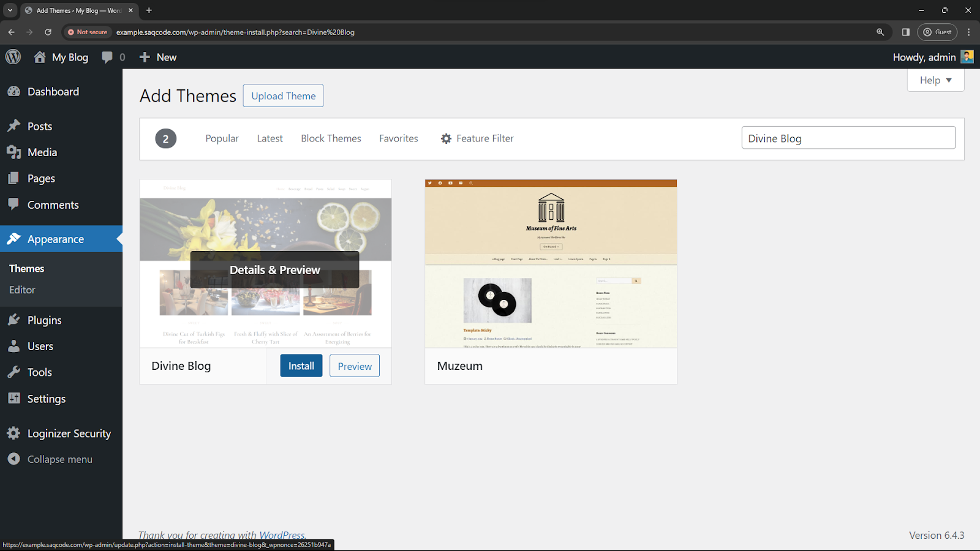Click the Tools wrench icon
Screen dimensions: 980x551
click(13, 372)
